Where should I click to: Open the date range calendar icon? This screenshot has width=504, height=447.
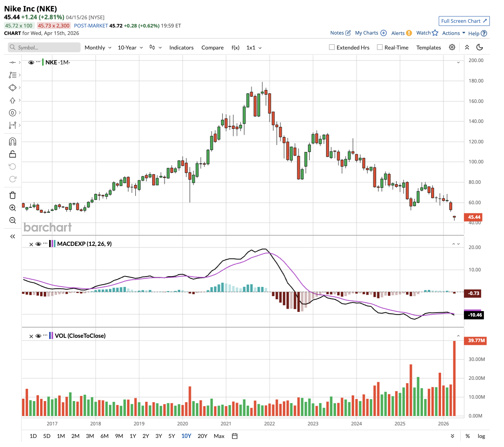235,436
